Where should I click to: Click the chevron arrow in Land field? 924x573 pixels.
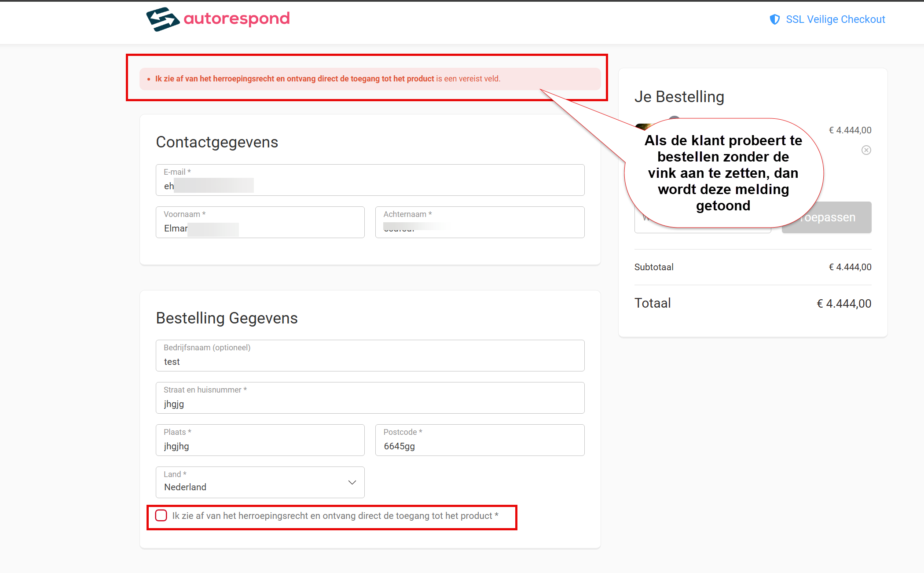point(352,482)
